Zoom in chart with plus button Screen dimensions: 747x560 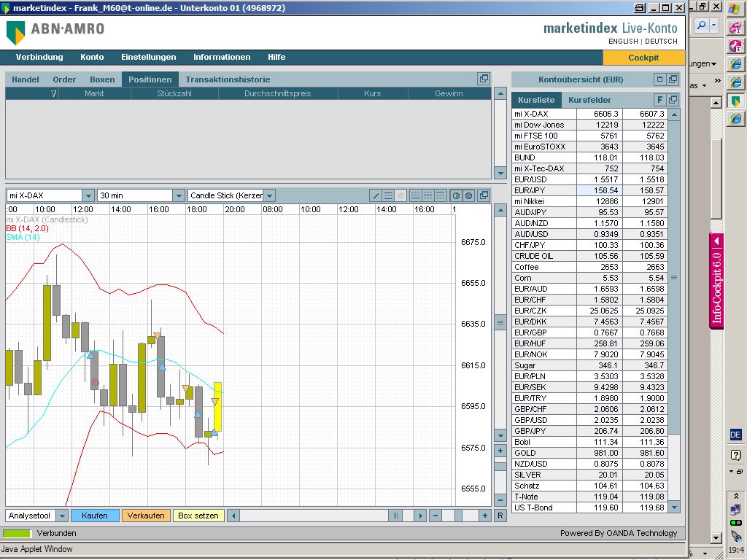click(x=484, y=516)
